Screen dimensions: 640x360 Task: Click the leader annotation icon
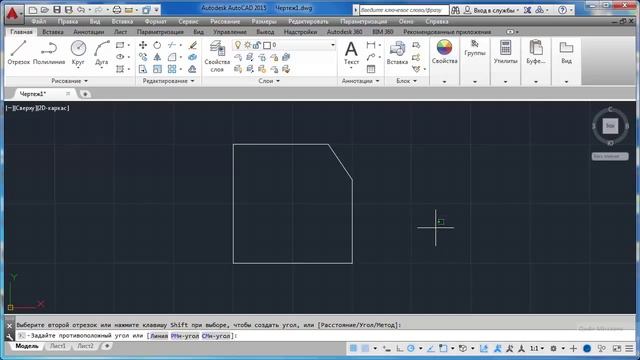370,57
